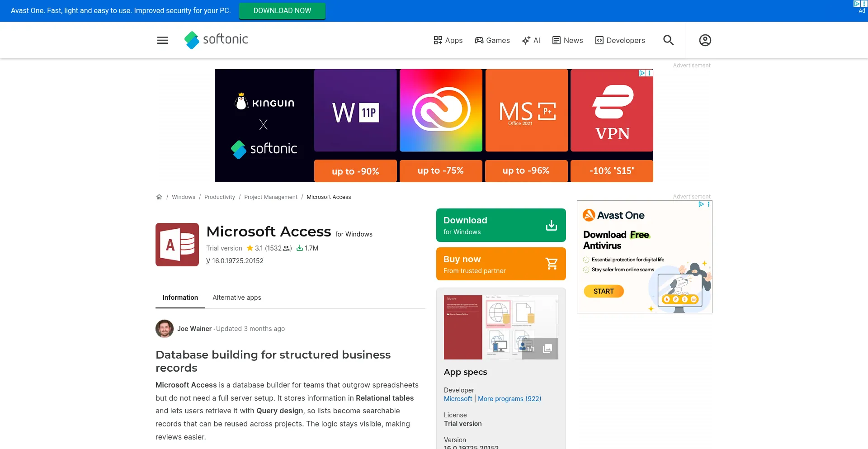Click the 'up to -96%' offer button
Image resolution: width=868 pixels, height=449 pixels.
(526, 171)
